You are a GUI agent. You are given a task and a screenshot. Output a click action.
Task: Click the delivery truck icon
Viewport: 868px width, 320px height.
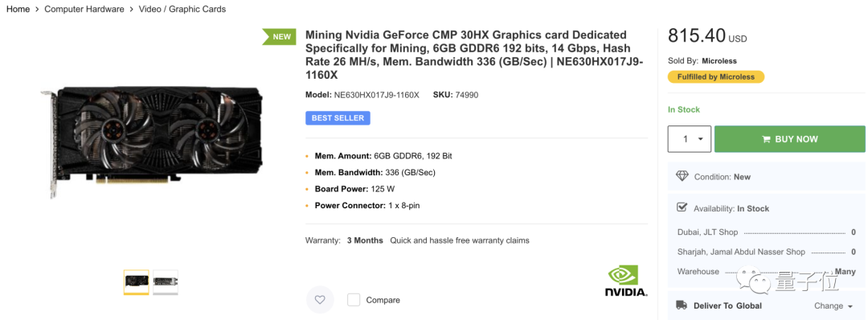coord(682,306)
